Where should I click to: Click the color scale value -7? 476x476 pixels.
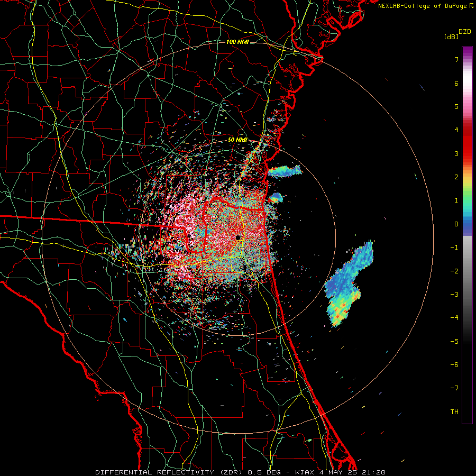tap(454, 388)
